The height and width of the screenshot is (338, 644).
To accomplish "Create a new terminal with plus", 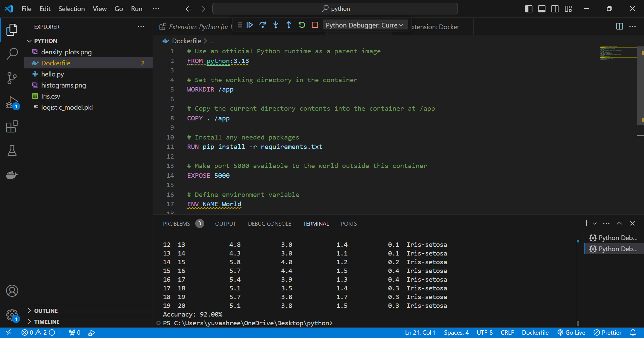I will point(586,223).
